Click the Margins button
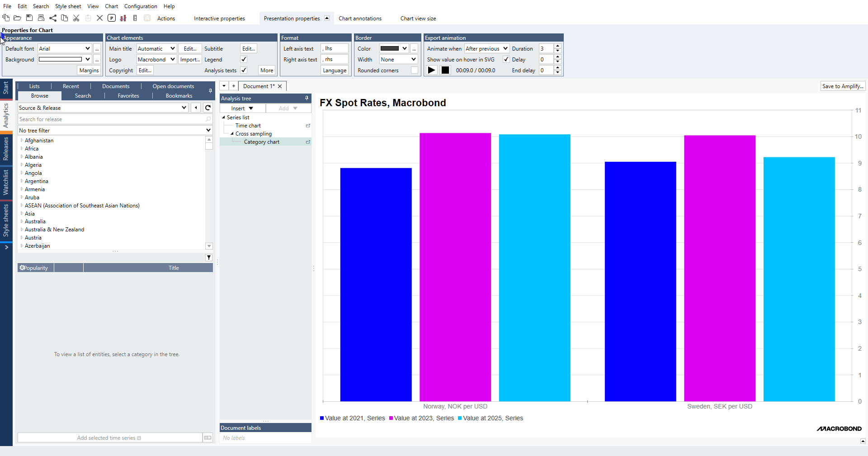868x456 pixels. point(89,70)
